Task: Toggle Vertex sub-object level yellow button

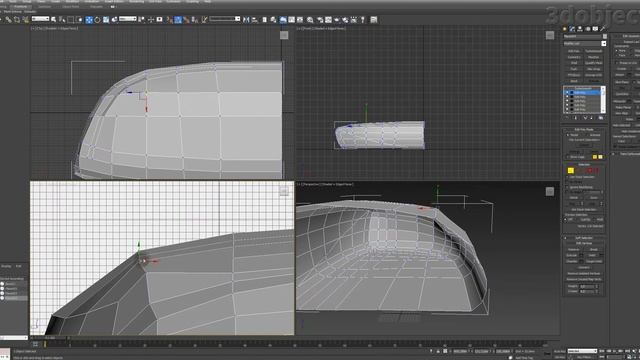Action: pos(571,170)
